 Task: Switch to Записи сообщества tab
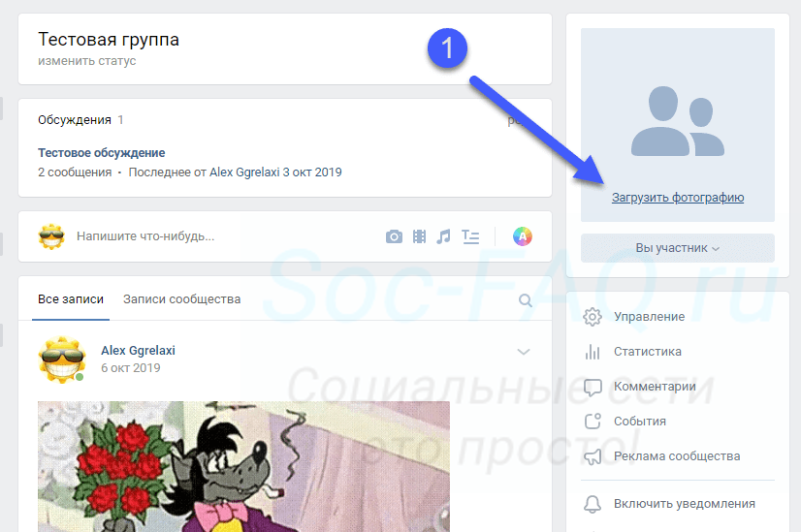tap(182, 299)
